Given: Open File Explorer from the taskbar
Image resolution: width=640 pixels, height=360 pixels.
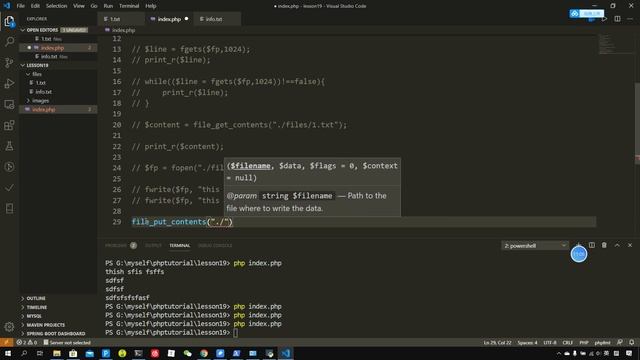Looking at the screenshot, I should (57, 353).
